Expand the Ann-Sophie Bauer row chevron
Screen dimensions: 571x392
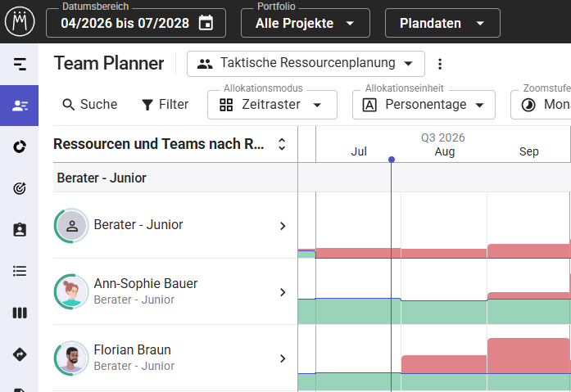tap(283, 292)
